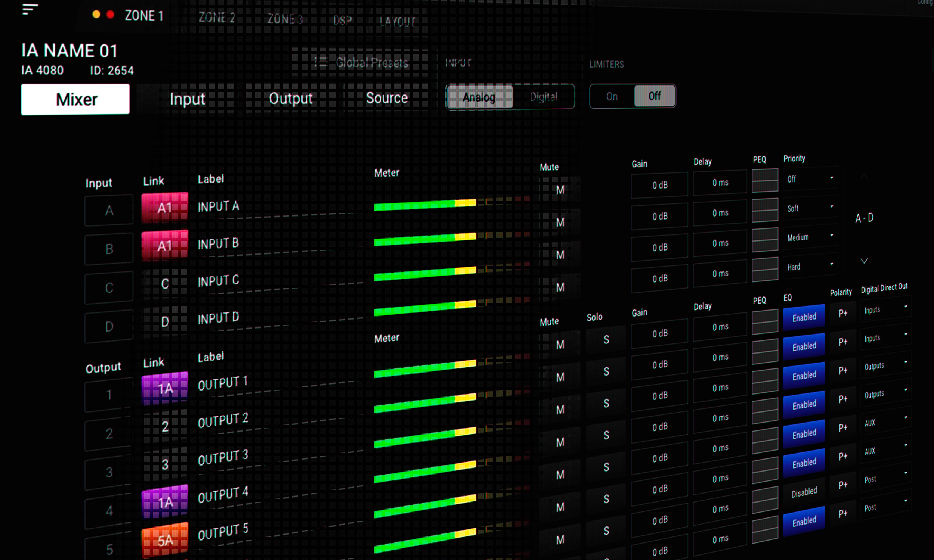Expand the Priority dropdown showing Hard
Viewport: 934px width, 560px height.
click(810, 267)
